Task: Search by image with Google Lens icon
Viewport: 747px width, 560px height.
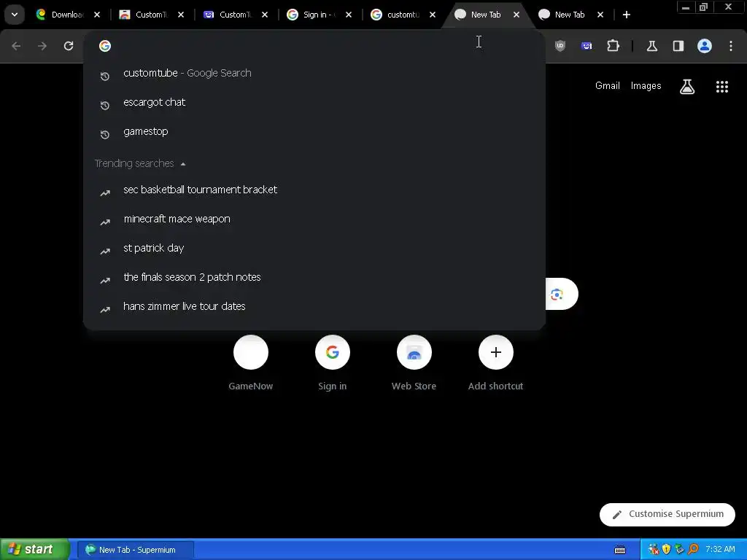Action: point(557,295)
